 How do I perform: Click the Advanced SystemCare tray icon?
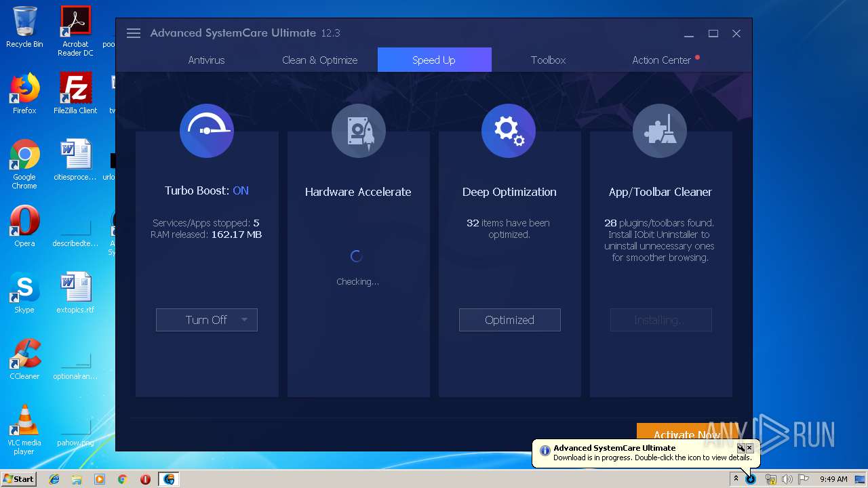pos(751,479)
